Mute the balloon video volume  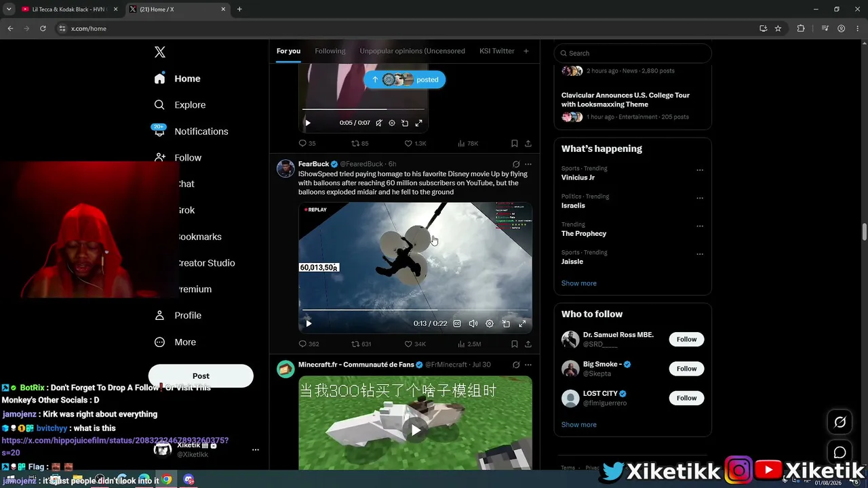pyautogui.click(x=473, y=323)
